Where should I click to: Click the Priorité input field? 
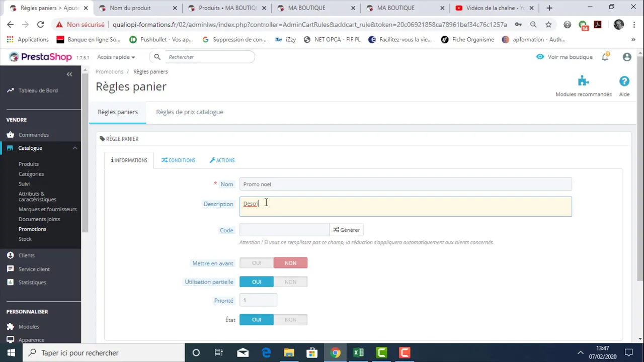pos(258,300)
